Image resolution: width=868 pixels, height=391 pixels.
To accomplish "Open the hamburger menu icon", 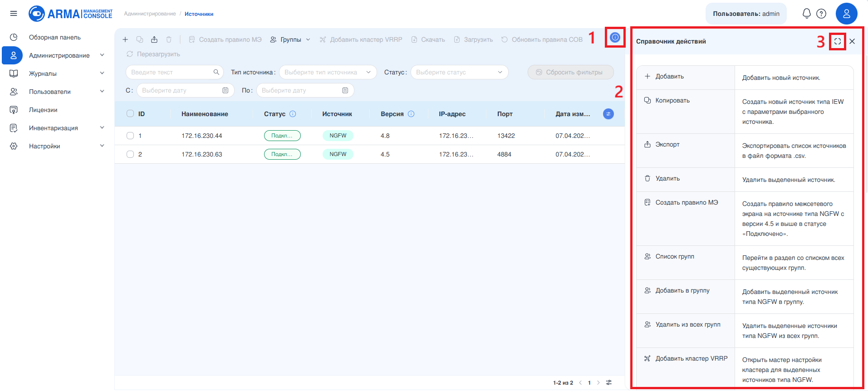I will pos(14,14).
